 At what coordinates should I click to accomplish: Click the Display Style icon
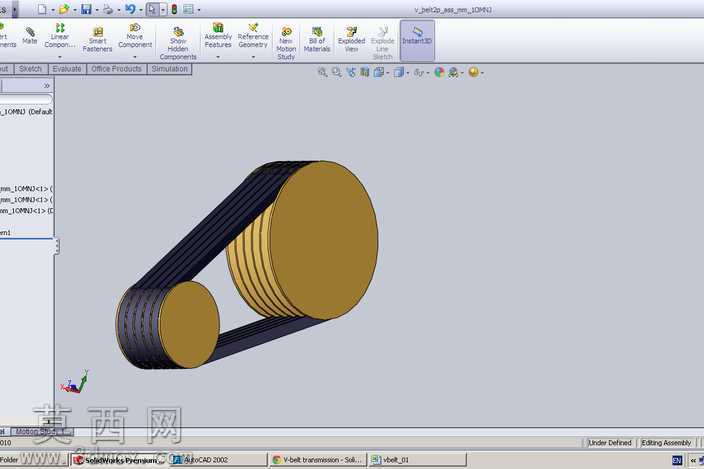(398, 72)
